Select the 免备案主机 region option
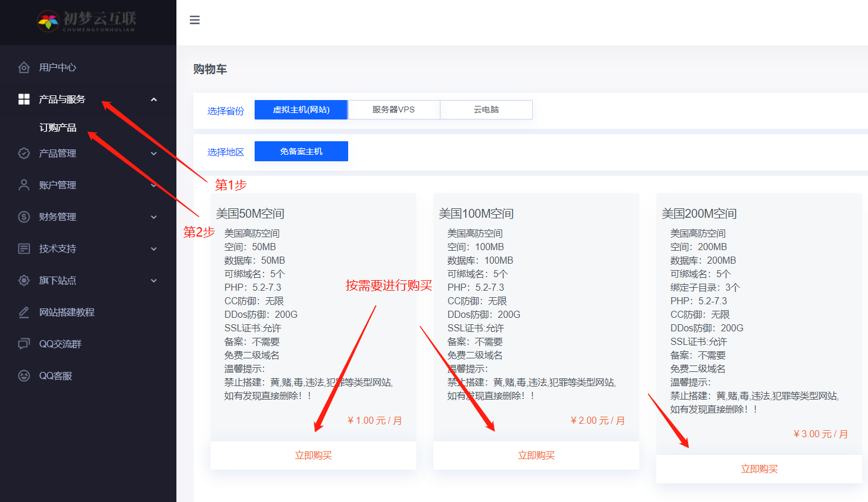 pos(301,151)
